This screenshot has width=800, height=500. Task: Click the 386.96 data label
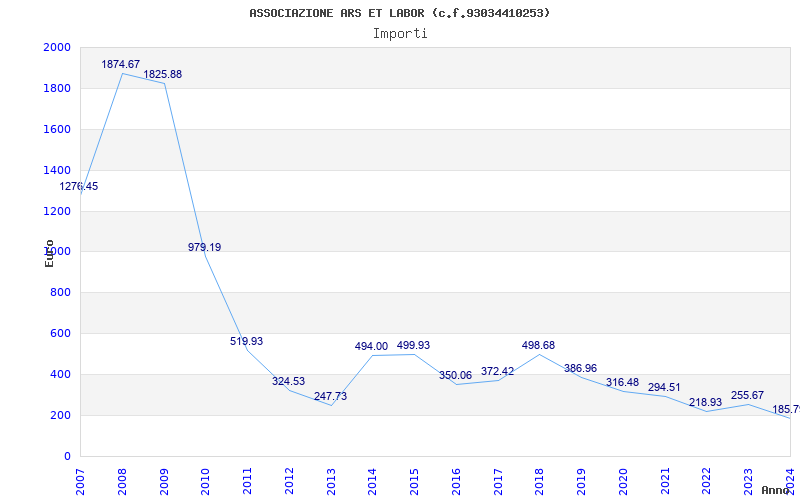(x=580, y=368)
